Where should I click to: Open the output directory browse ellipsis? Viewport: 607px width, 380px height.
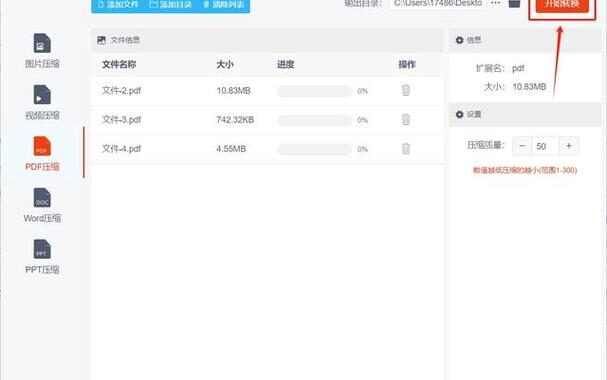tap(496, 3)
